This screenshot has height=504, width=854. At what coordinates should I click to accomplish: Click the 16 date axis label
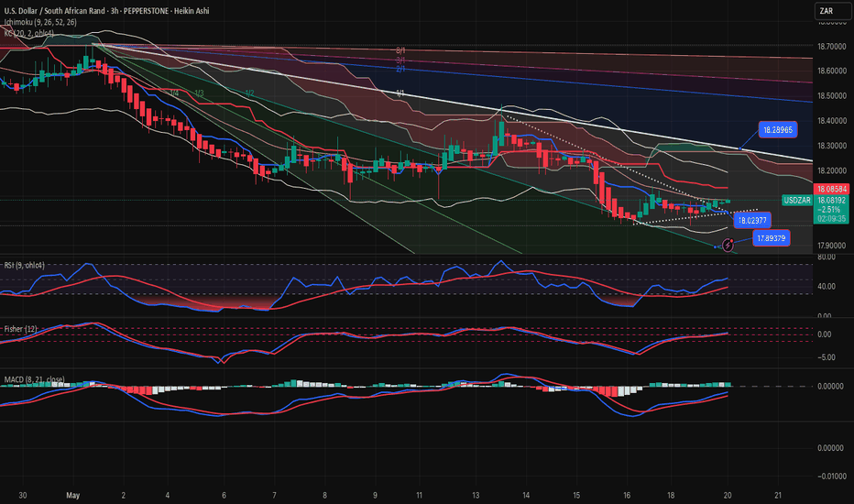[x=627, y=495]
